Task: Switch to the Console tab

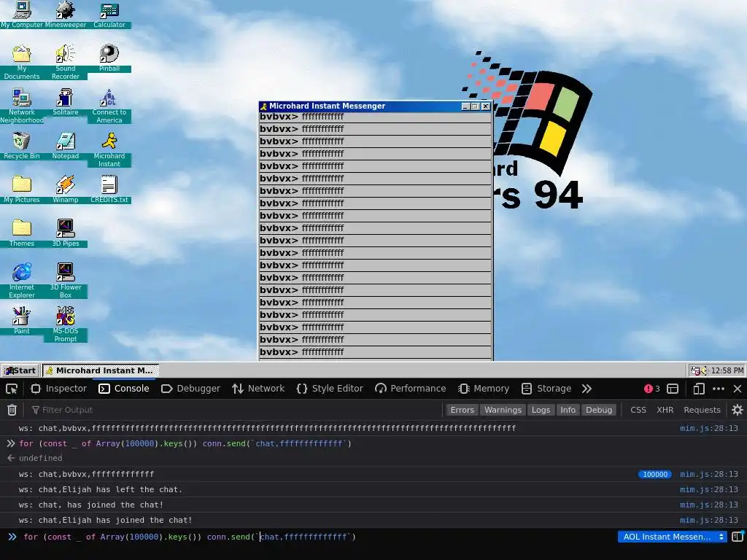Action: point(124,389)
